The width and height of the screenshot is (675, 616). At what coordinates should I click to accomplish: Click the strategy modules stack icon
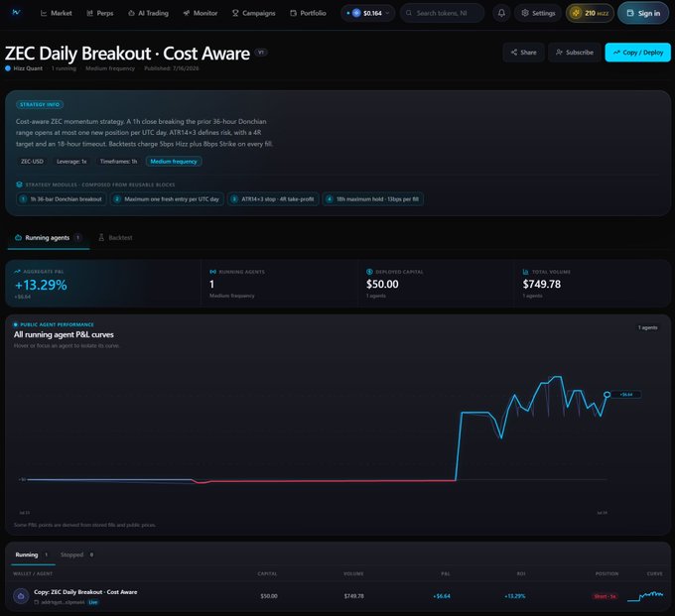19,185
